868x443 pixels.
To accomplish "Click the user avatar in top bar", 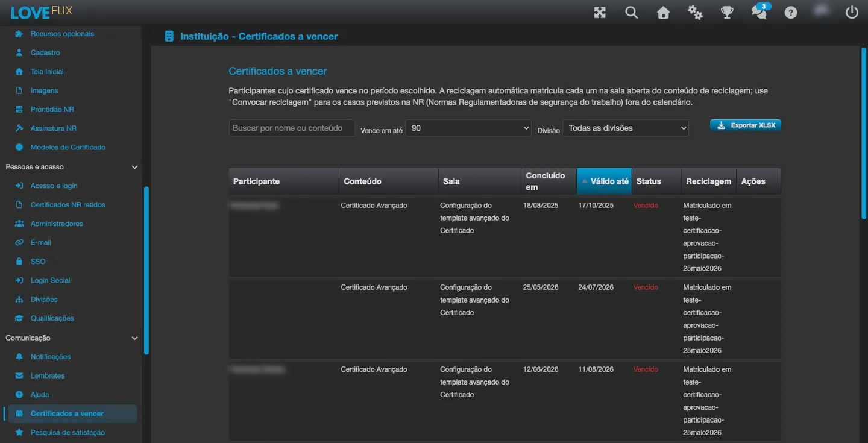I will [821, 11].
